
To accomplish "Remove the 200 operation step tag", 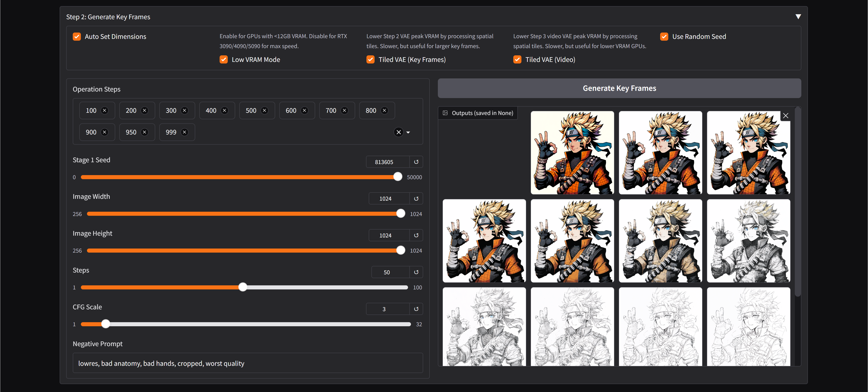I will [x=145, y=110].
